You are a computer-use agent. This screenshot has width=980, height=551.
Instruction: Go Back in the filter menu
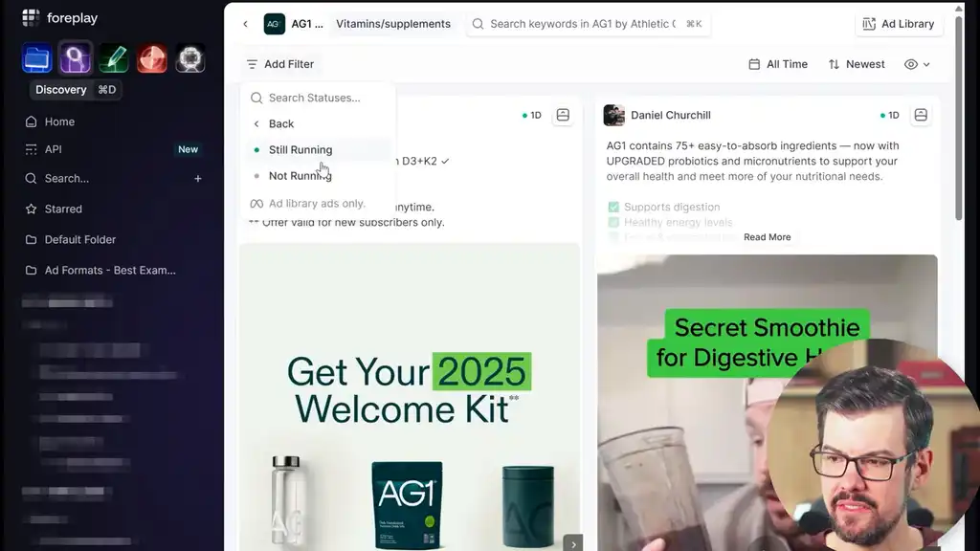pyautogui.click(x=280, y=124)
